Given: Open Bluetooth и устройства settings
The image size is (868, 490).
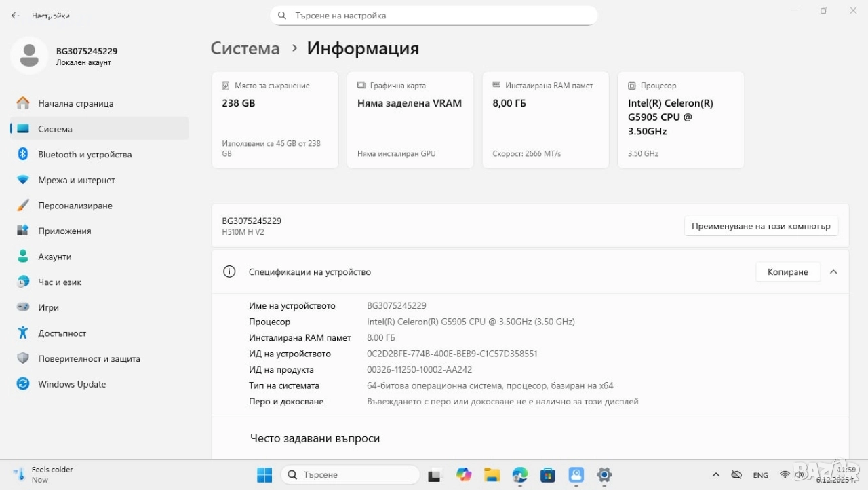Looking at the screenshot, I should pyautogui.click(x=84, y=155).
